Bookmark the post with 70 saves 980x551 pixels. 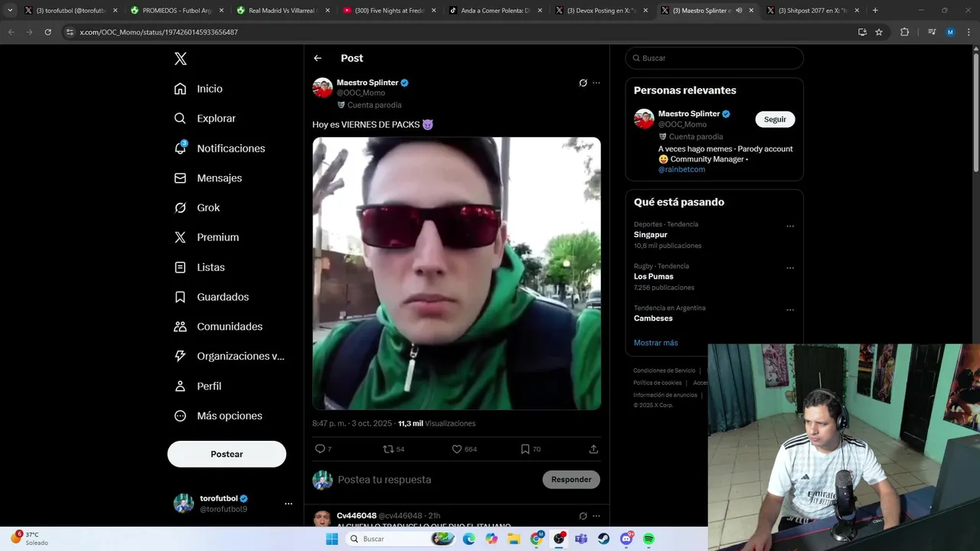click(x=525, y=449)
